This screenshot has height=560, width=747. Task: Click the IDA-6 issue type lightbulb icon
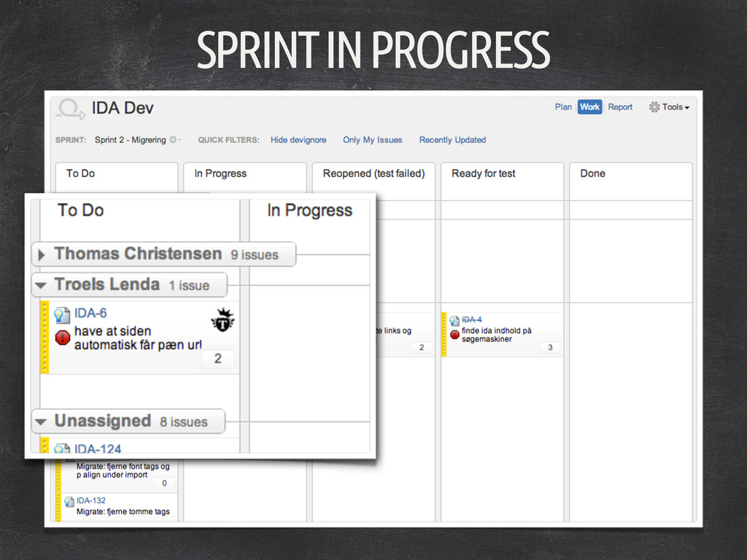click(x=63, y=314)
